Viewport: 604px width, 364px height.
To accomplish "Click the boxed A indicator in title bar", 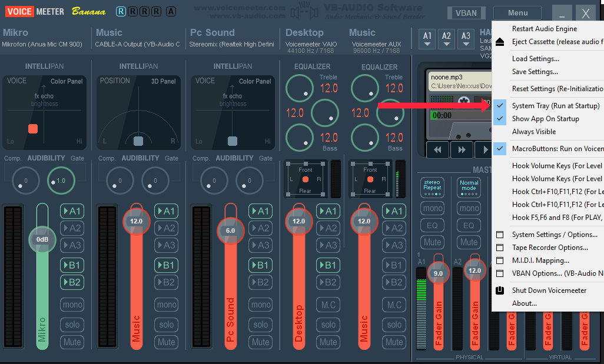I will click(x=171, y=12).
